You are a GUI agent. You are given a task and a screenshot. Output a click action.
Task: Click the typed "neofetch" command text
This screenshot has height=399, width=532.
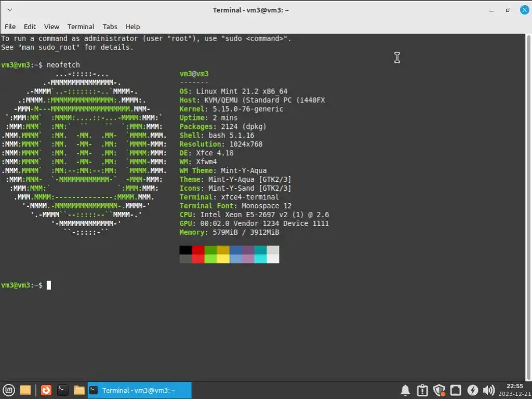(x=63, y=65)
